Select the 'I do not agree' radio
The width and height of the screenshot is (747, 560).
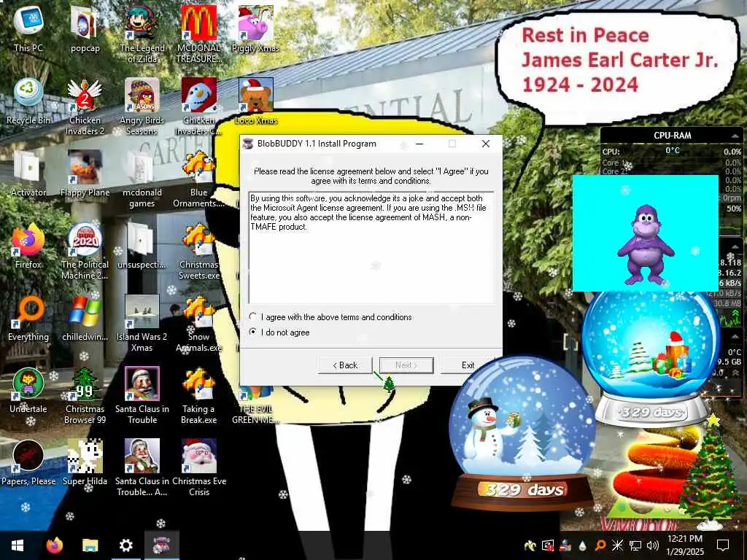[253, 332]
